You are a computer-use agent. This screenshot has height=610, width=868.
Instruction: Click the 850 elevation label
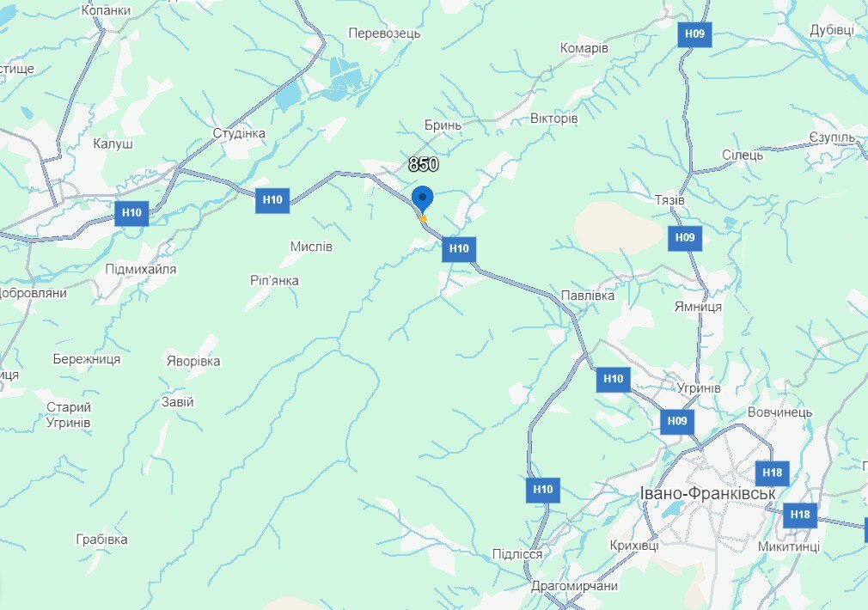click(424, 164)
